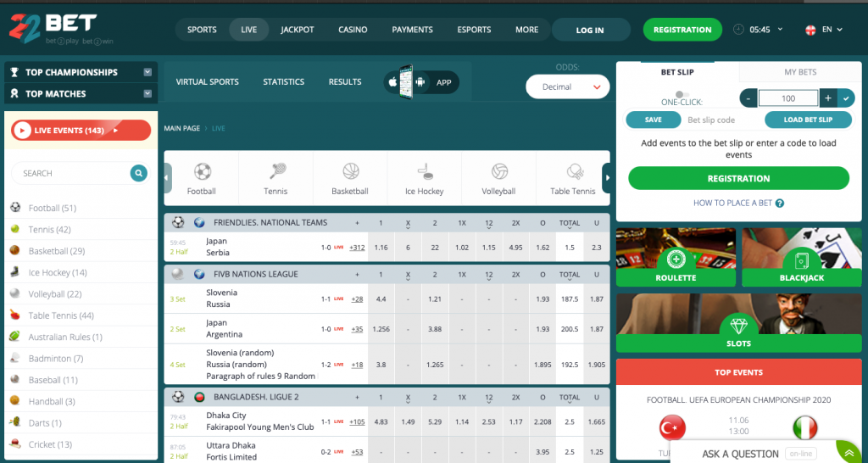
Task: Open the Android app icon
Action: 420,82
